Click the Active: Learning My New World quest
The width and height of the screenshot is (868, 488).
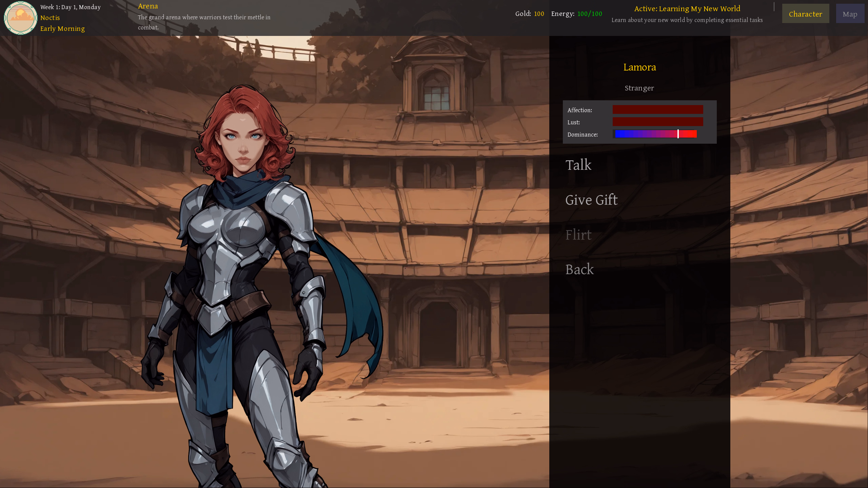tap(687, 9)
